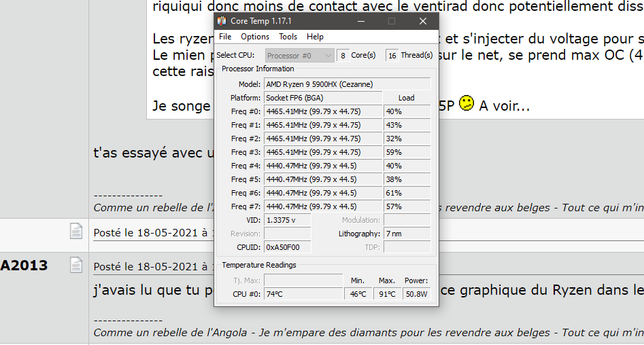Click the AMD Ryzen 9 5900HX model field
The image size is (644, 345).
point(348,84)
